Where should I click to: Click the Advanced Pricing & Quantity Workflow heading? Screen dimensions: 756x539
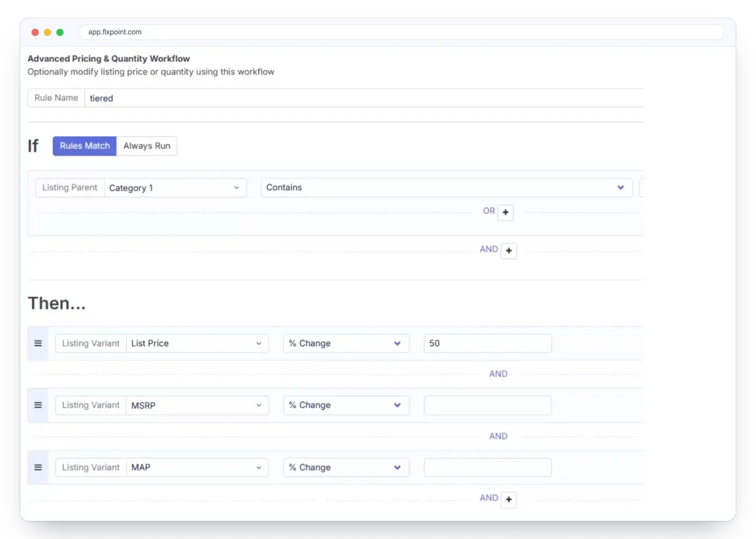point(108,59)
